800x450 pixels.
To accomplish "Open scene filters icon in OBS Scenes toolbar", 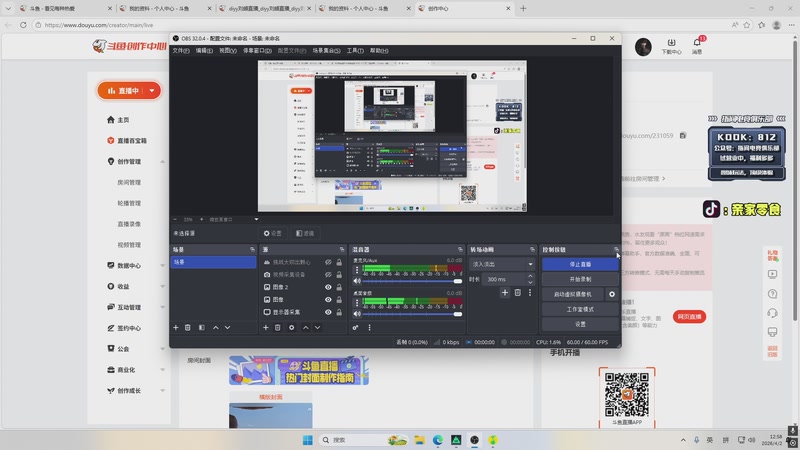I will coord(202,328).
